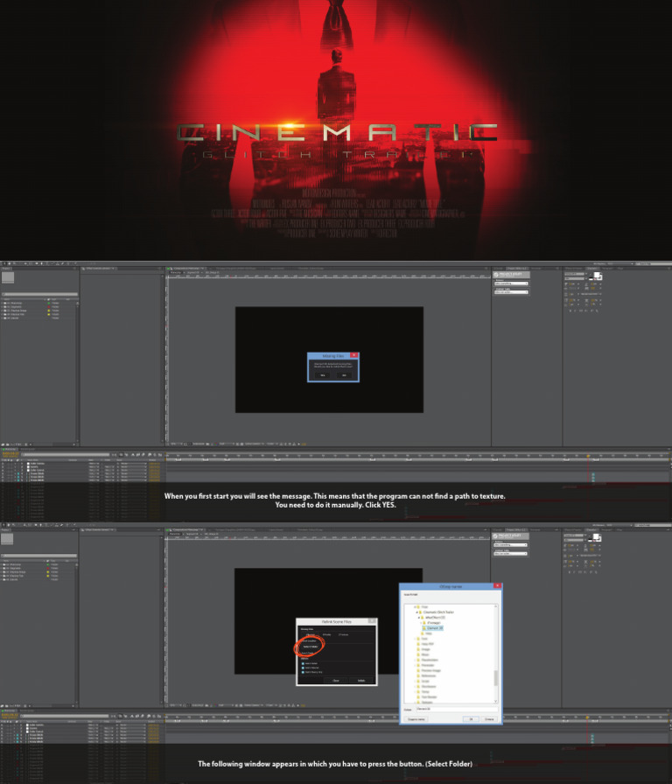Toggle the topmost Options checkbox in Relink Scene Files
Image resolution: width=672 pixels, height=784 pixels.
303,663
